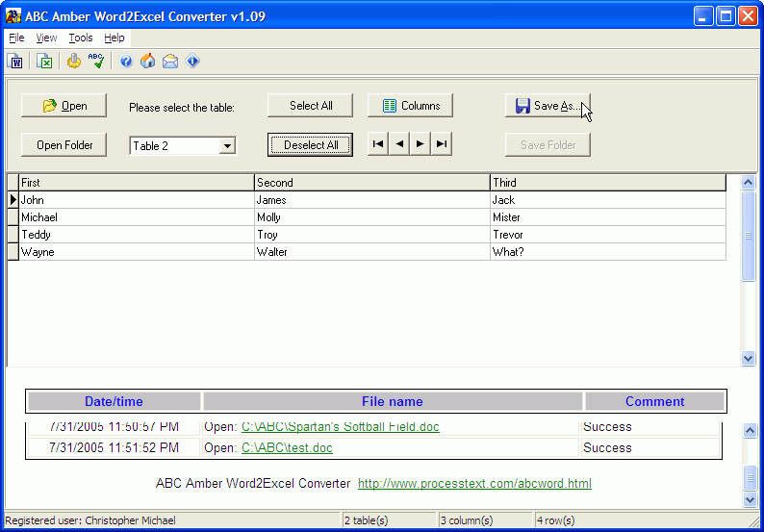Click the Excel export toolbar icon

click(44, 61)
